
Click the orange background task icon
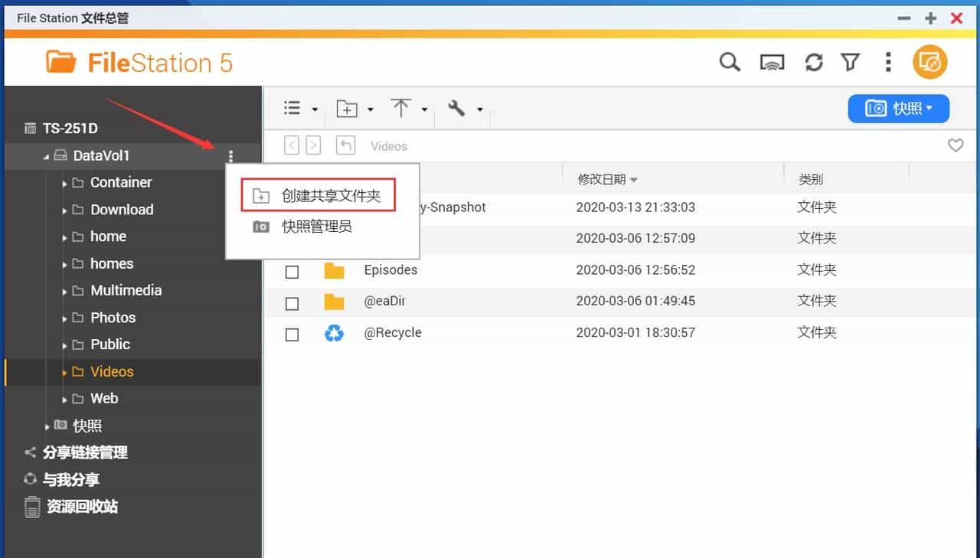(x=930, y=62)
